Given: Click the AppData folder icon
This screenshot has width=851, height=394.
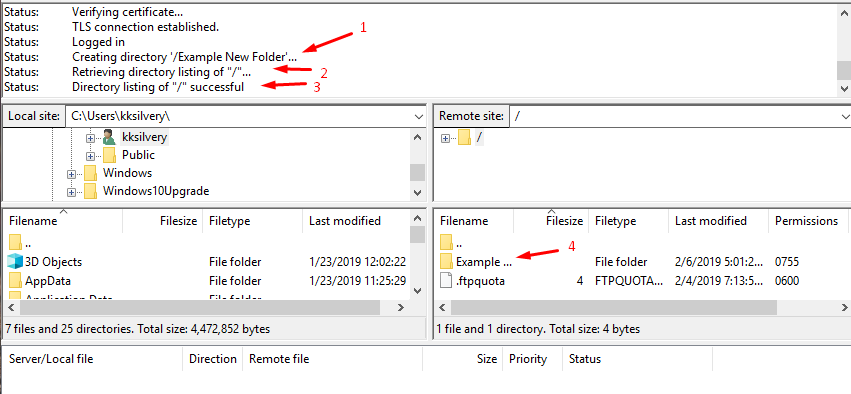Looking at the screenshot, I should [15, 281].
